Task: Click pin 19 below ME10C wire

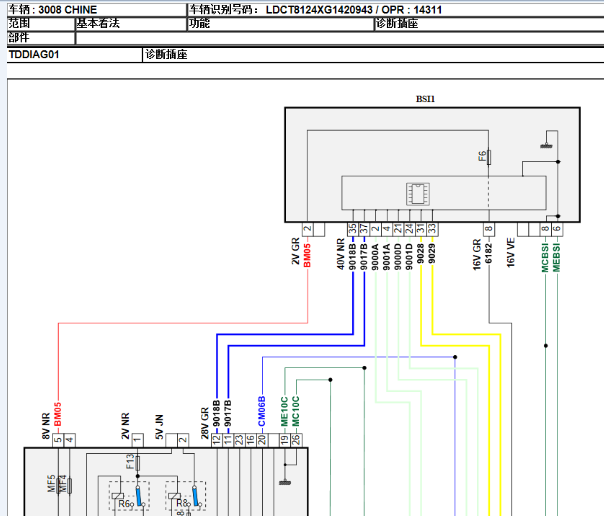Action: [284, 440]
